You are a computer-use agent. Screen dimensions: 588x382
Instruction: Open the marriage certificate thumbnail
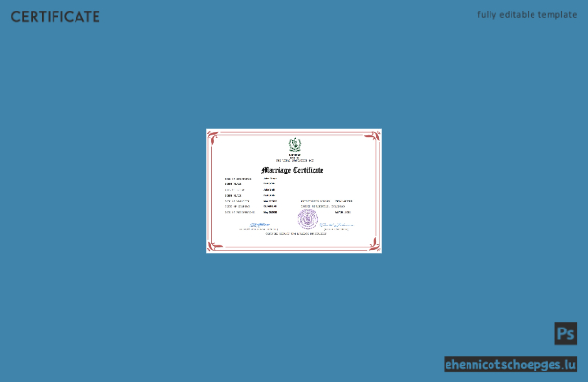tap(294, 191)
